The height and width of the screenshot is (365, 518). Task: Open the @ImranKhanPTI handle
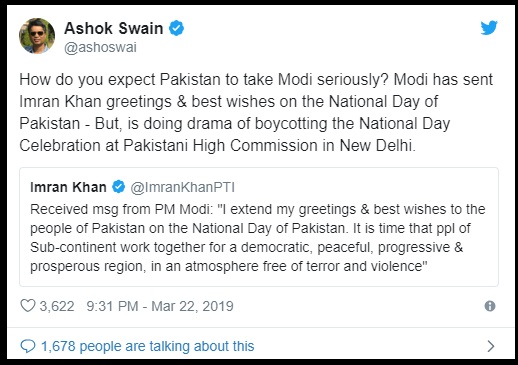(183, 187)
